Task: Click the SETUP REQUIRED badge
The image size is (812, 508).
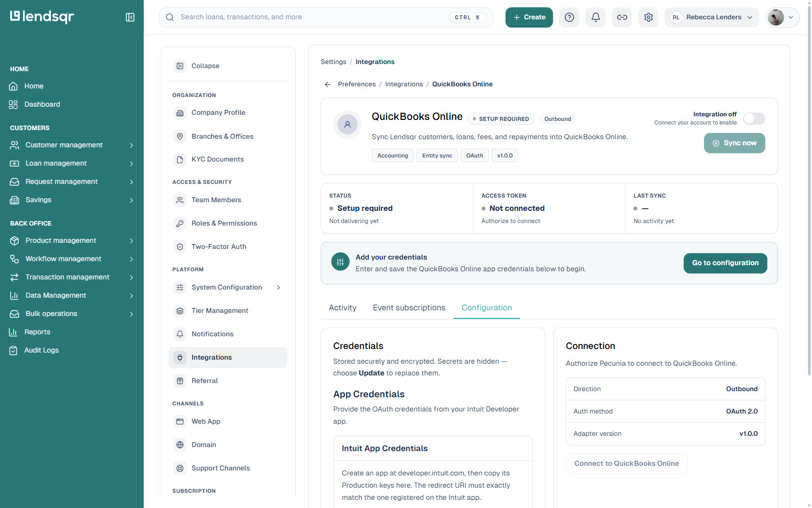Action: pyautogui.click(x=501, y=119)
